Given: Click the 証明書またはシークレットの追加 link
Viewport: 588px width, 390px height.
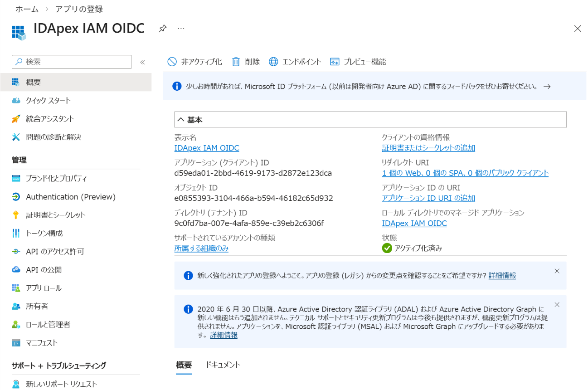Looking at the screenshot, I should coord(428,148).
